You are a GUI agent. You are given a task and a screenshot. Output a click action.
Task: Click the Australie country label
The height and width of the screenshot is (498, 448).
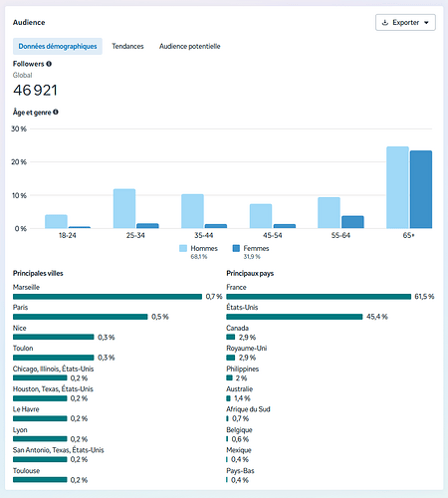[240, 389]
